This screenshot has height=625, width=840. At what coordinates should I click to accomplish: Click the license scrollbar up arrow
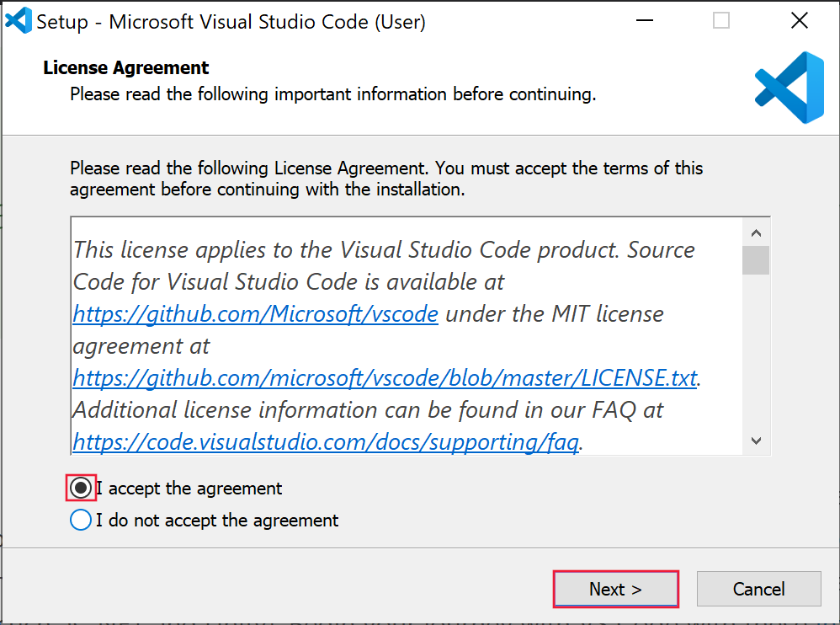(756, 232)
